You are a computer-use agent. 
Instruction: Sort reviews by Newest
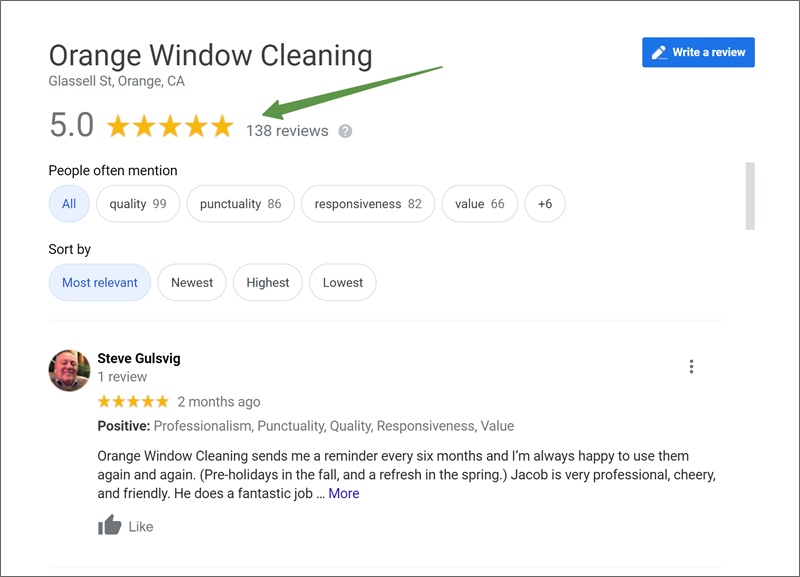(192, 282)
